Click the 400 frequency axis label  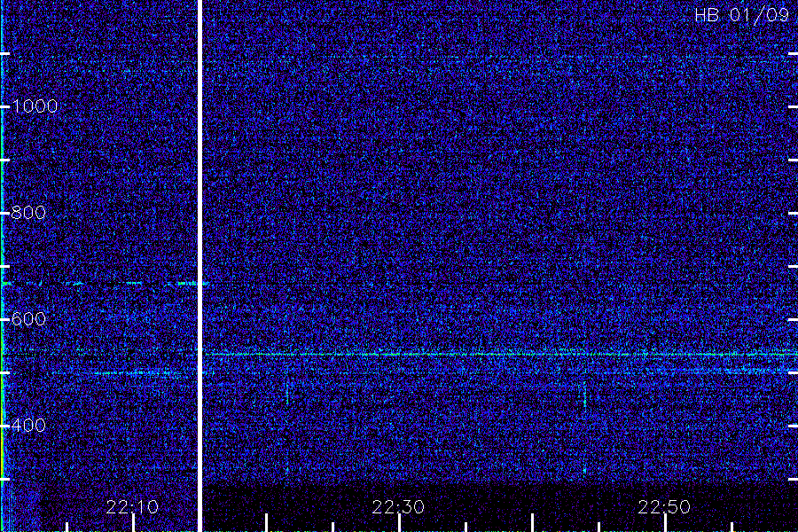pos(28,425)
